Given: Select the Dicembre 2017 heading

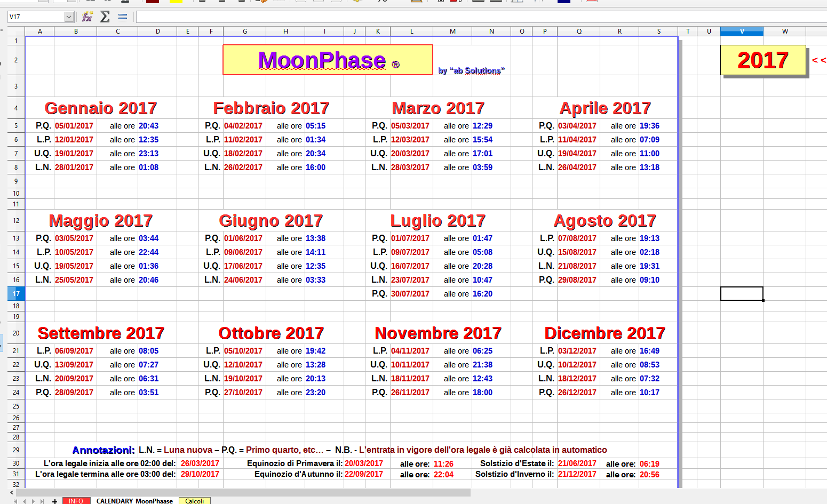Looking at the screenshot, I should (605, 333).
